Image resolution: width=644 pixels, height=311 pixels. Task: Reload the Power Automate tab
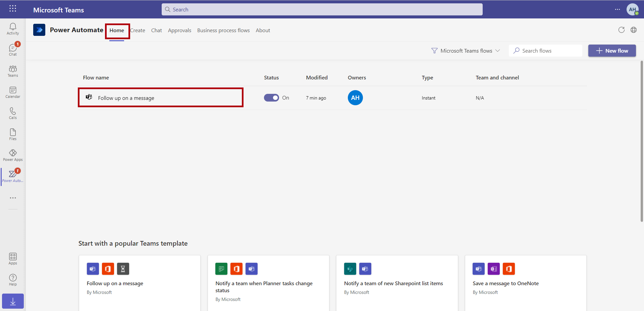pos(622,30)
